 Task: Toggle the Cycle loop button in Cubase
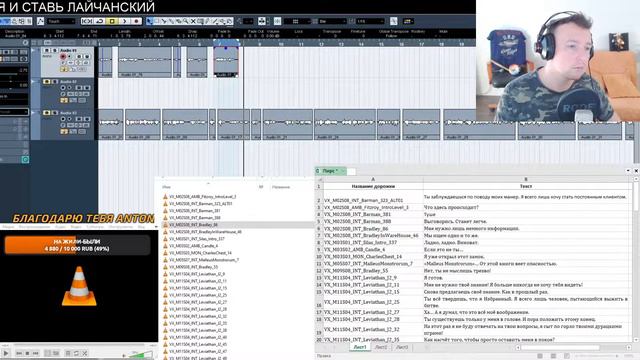pos(100,21)
